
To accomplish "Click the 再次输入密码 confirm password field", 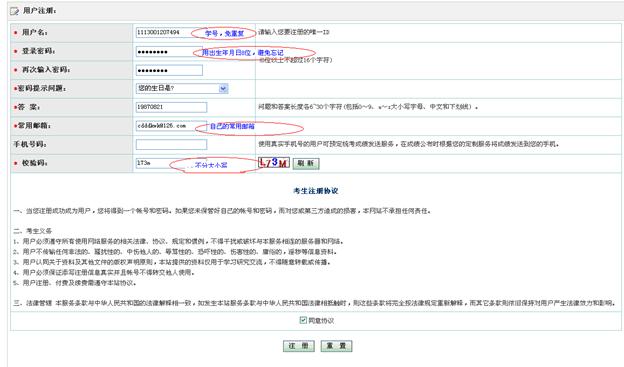I will pyautogui.click(x=169, y=70).
